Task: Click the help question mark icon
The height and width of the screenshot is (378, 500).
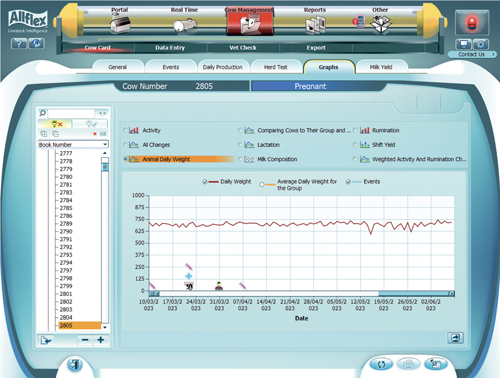Action: [x=19, y=43]
